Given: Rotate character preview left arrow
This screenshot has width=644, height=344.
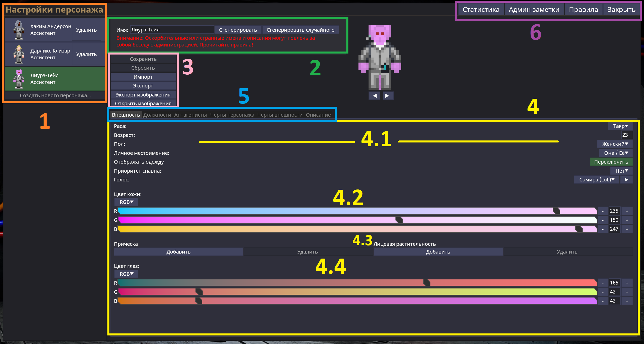Looking at the screenshot, I should 374,96.
